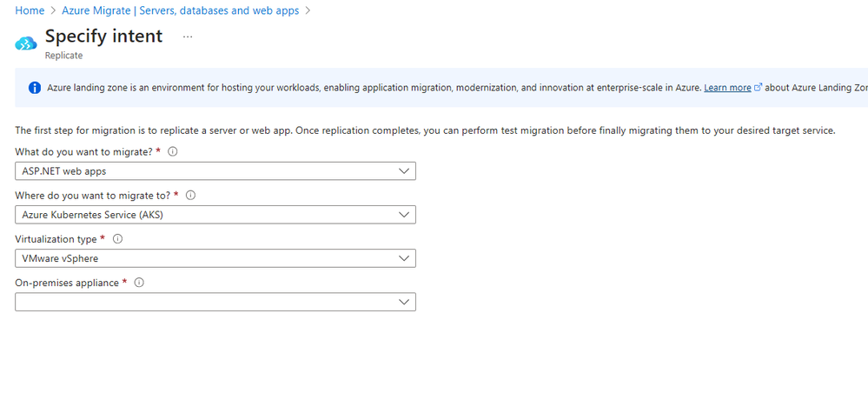Viewport: 868px width, 407px height.
Task: Expand the ASP.NET web apps dropdown
Action: tap(215, 171)
